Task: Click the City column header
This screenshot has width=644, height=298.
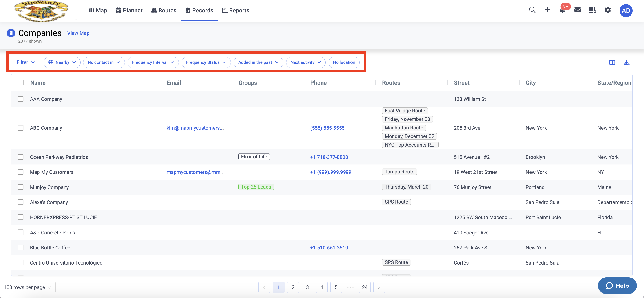Action: click(530, 83)
